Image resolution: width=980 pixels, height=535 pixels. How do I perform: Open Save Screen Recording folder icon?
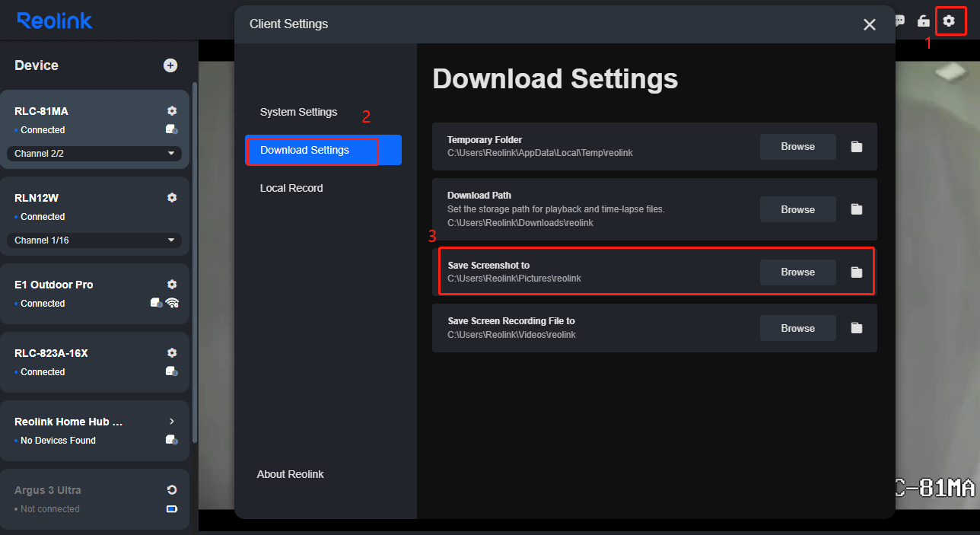[x=857, y=328]
